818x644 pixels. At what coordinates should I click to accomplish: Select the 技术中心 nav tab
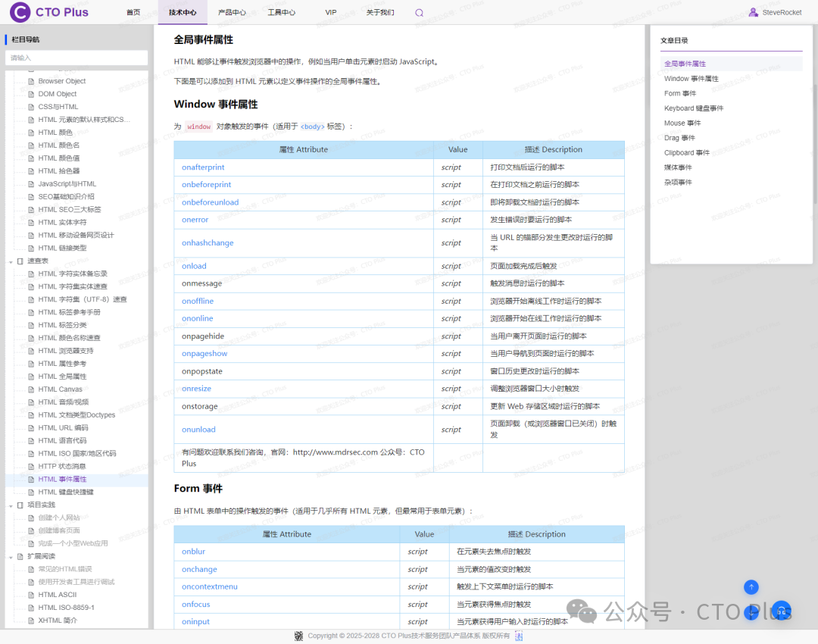pos(183,13)
